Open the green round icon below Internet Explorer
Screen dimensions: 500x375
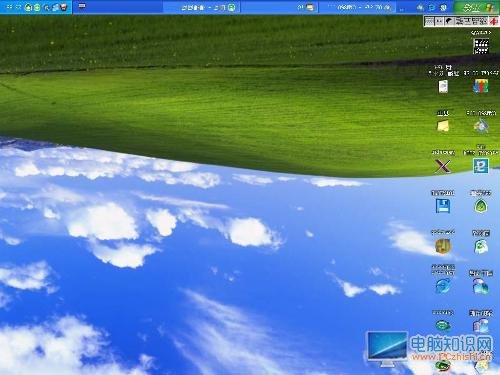(x=443, y=326)
